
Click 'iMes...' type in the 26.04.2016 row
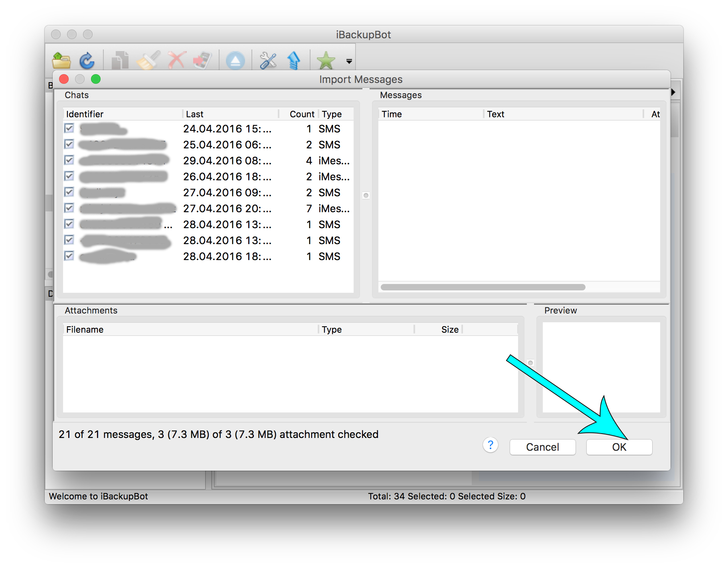point(334,176)
